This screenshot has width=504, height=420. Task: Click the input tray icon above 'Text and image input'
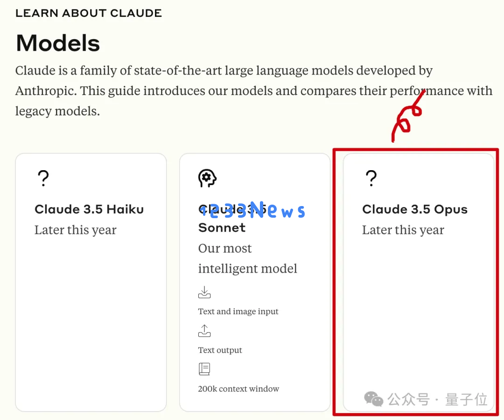204,292
